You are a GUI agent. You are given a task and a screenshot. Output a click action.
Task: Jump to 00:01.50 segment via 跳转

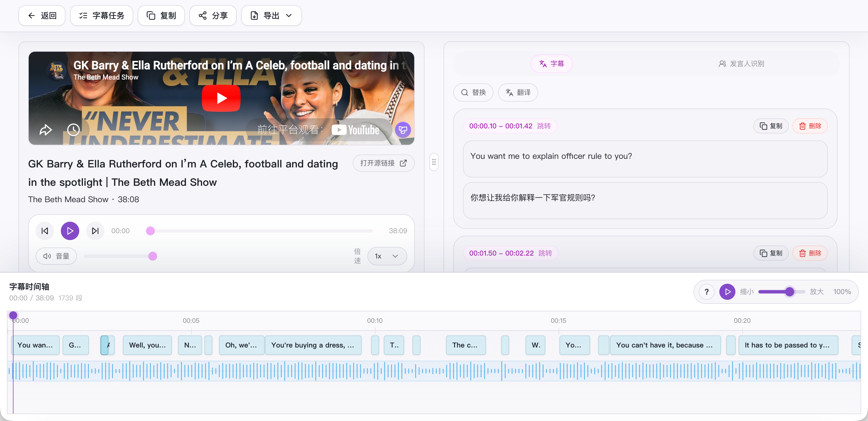tap(545, 253)
